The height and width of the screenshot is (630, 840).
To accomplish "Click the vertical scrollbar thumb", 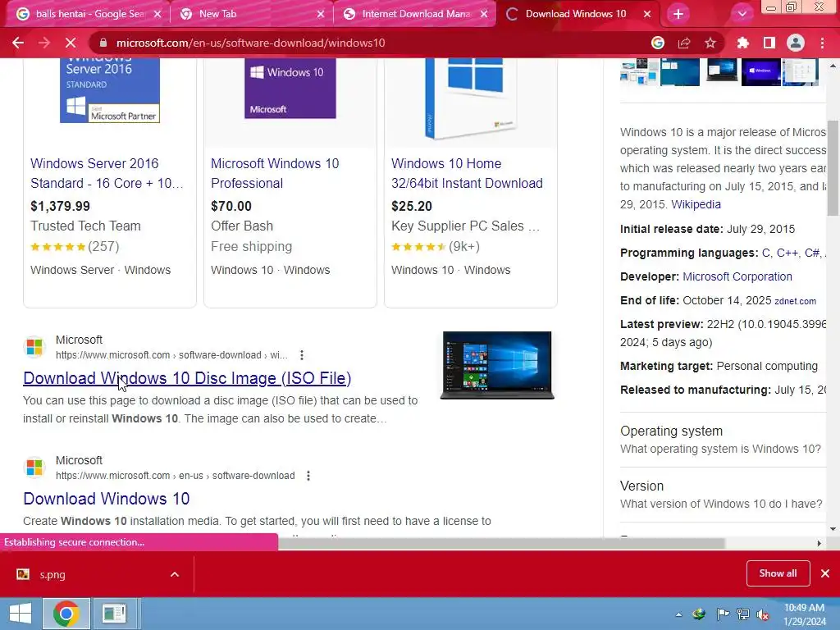I will coord(833,167).
